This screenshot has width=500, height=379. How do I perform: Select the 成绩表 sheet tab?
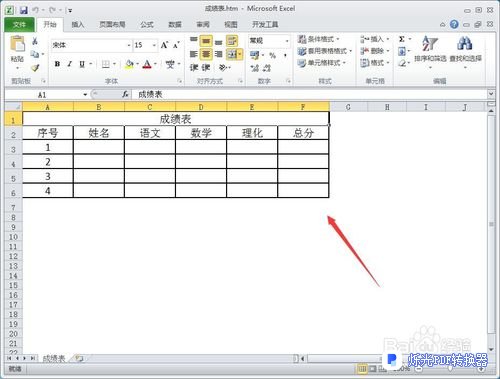coord(54,358)
